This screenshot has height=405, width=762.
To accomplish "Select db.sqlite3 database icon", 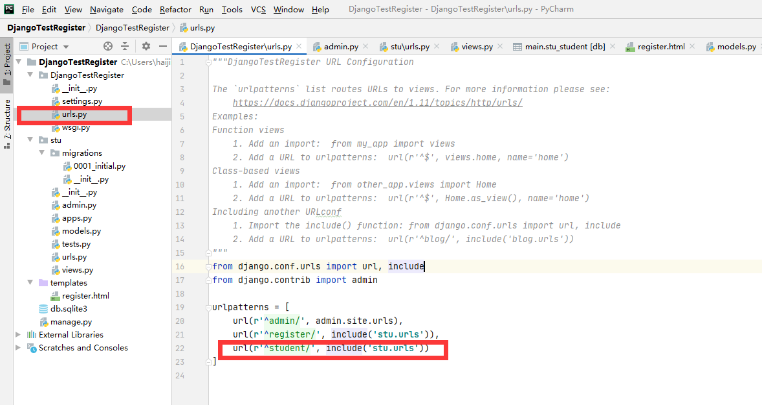I will (x=44, y=309).
